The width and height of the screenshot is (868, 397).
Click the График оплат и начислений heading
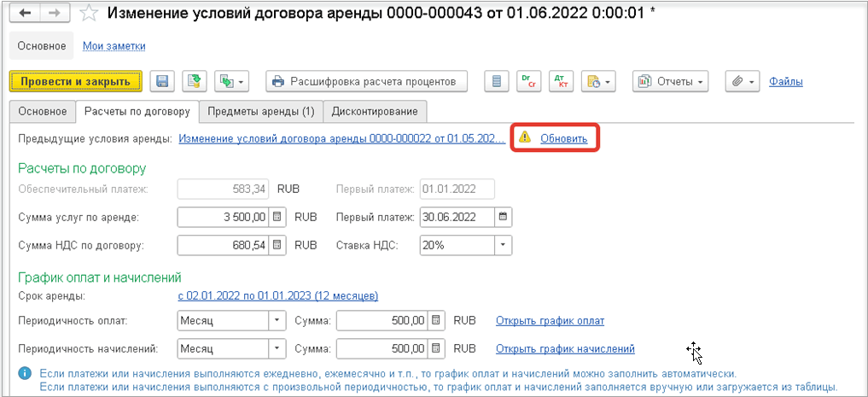(100, 277)
